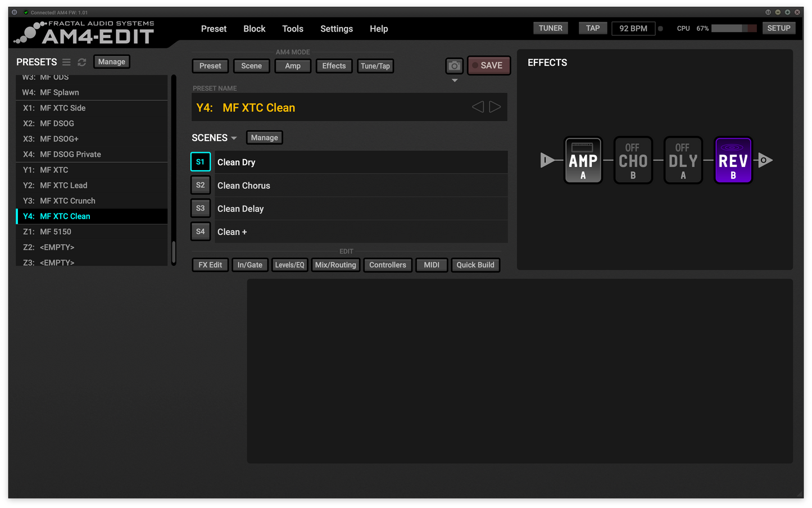Save the current preset

pos(488,65)
